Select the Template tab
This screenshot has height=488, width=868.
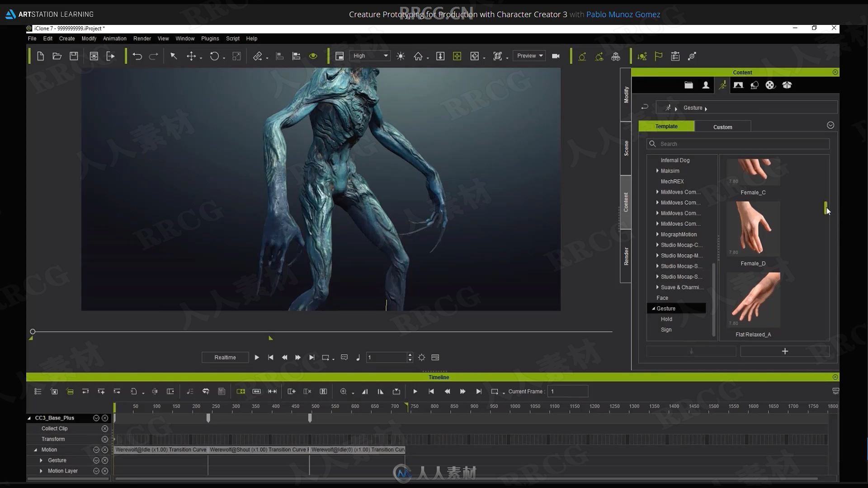click(x=666, y=126)
